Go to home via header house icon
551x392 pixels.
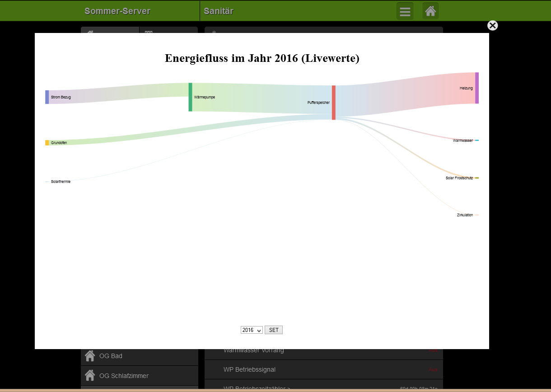coord(430,11)
